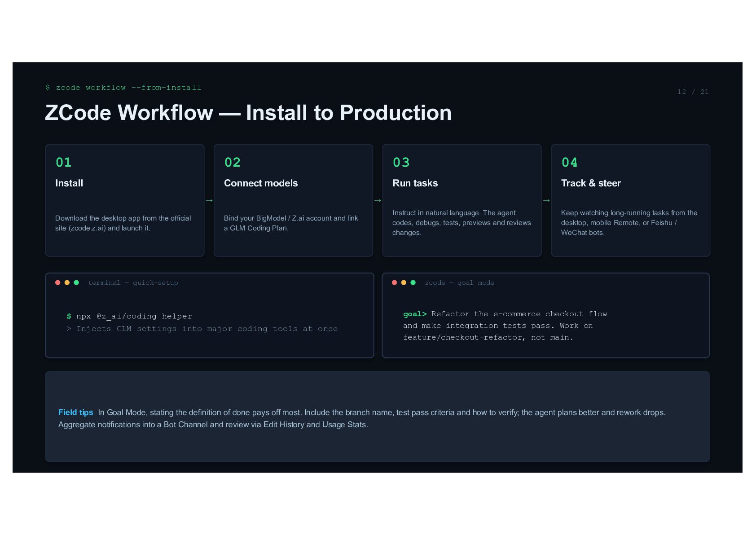The height and width of the screenshot is (535, 756).
Task: Click the 'Download the desktop app' description
Action: 123,223
